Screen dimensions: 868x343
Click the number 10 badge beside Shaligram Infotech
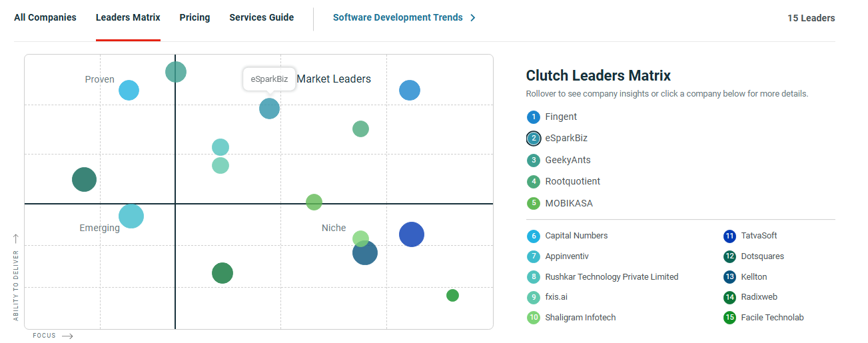point(533,318)
